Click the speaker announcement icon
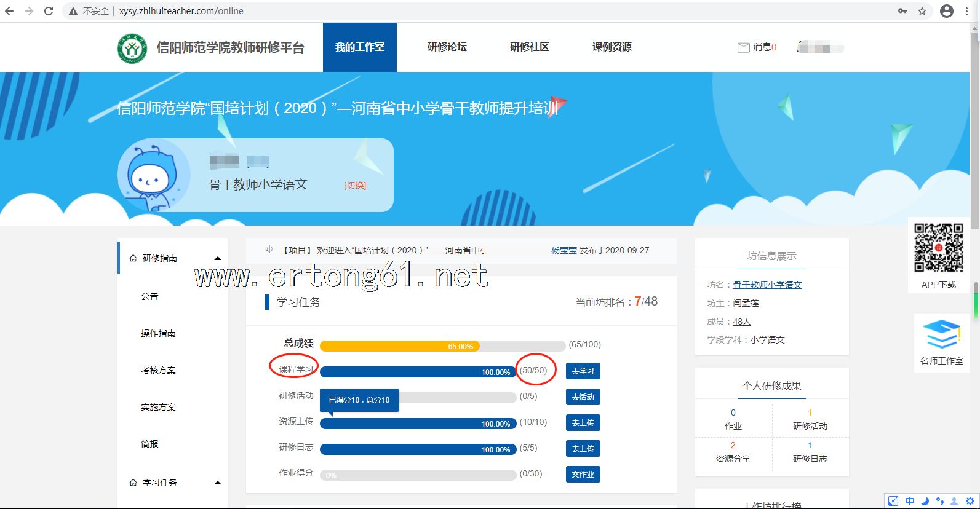The height and width of the screenshot is (509, 980). [269, 250]
